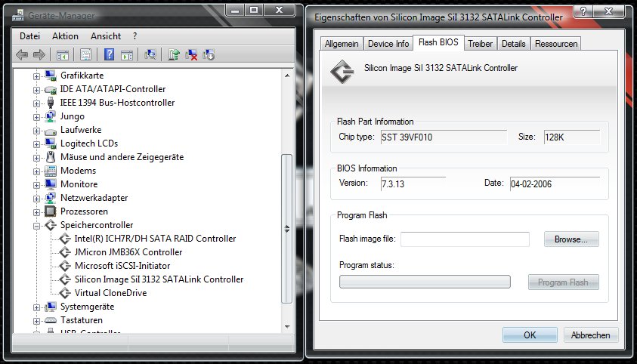Select the mouse icon for Mäuse und andere Zeigegeräte
The image size is (637, 364).
[x=51, y=157]
